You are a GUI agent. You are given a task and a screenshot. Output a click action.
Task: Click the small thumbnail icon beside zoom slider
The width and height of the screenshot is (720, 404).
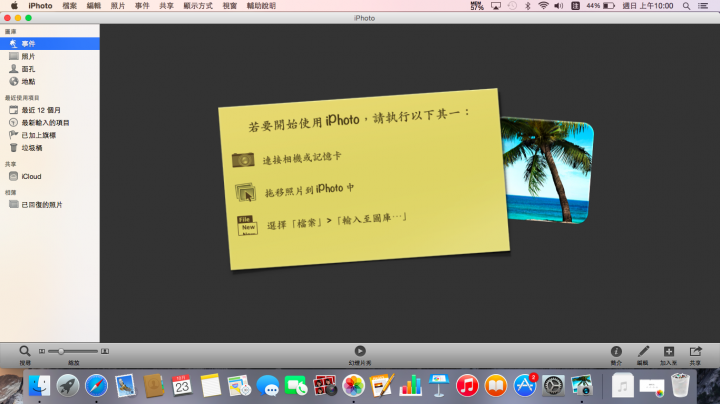(x=42, y=351)
